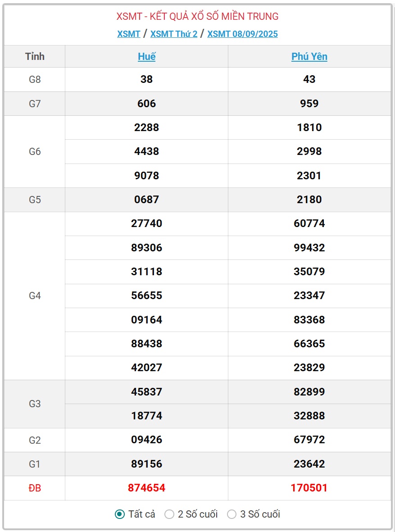Click the ĐB row label
Screen dimensions: 395x532
(x=35, y=488)
